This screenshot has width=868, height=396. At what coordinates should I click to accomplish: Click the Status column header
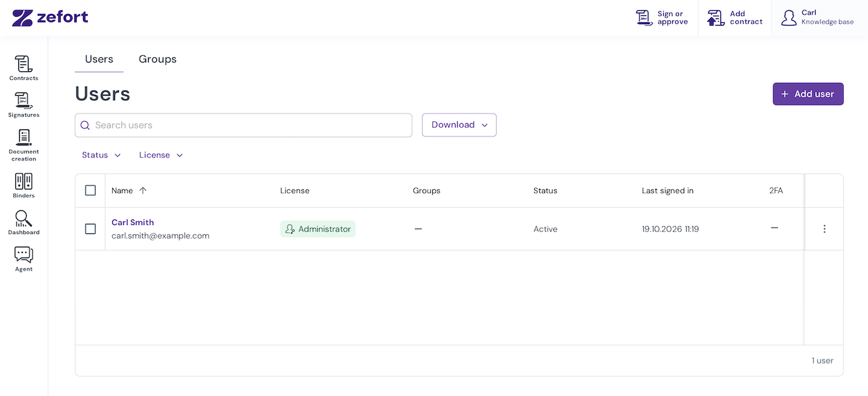545,191
